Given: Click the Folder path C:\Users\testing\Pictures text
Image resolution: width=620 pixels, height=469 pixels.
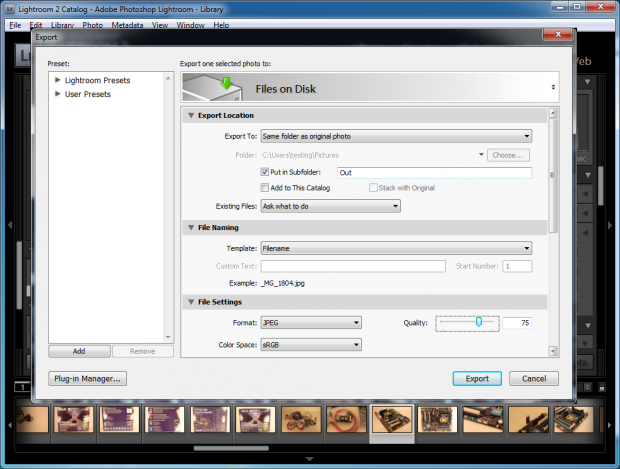Looking at the screenshot, I should pos(300,155).
